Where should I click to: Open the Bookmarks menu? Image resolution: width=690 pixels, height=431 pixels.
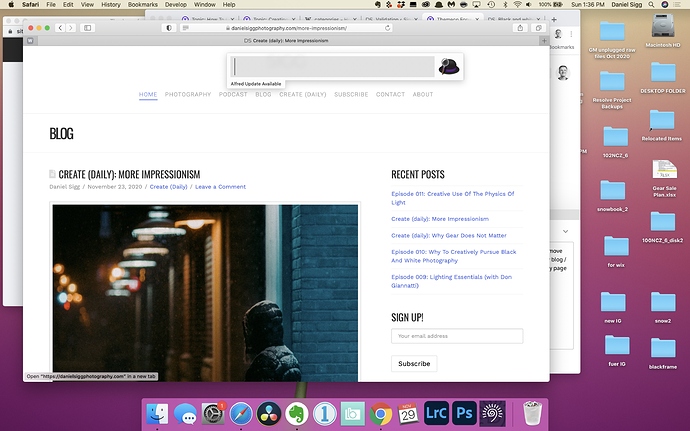click(143, 4)
